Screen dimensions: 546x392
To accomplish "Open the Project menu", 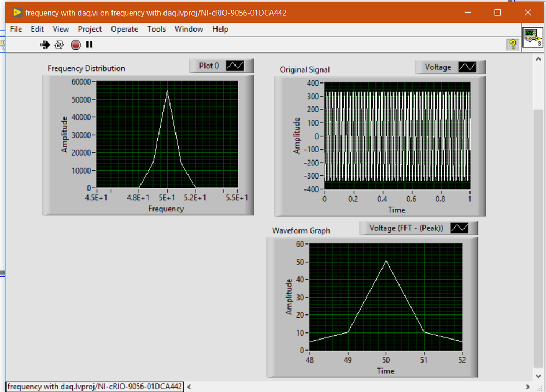I will click(90, 29).
